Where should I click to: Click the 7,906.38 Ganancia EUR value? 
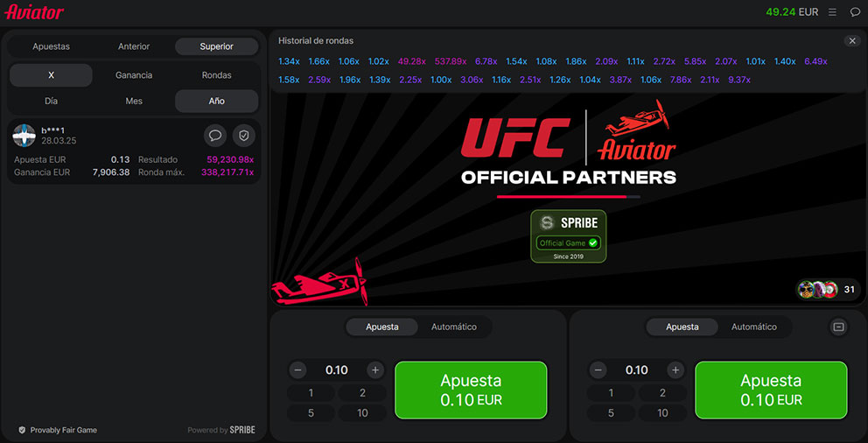111,172
